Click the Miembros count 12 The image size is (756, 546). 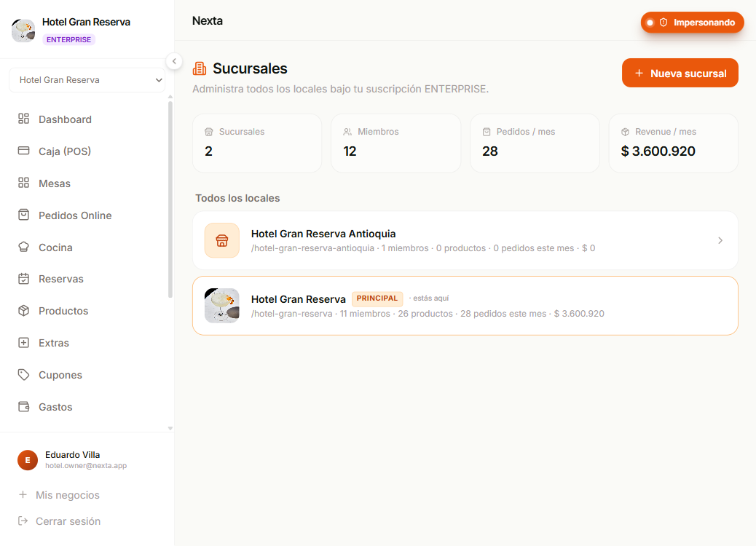click(x=350, y=151)
